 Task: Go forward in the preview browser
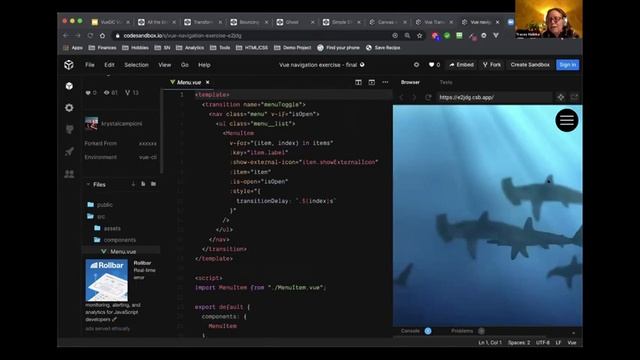coord(414,98)
